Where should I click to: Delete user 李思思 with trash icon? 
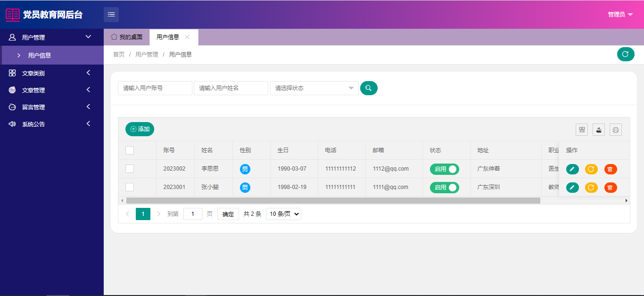(611, 169)
